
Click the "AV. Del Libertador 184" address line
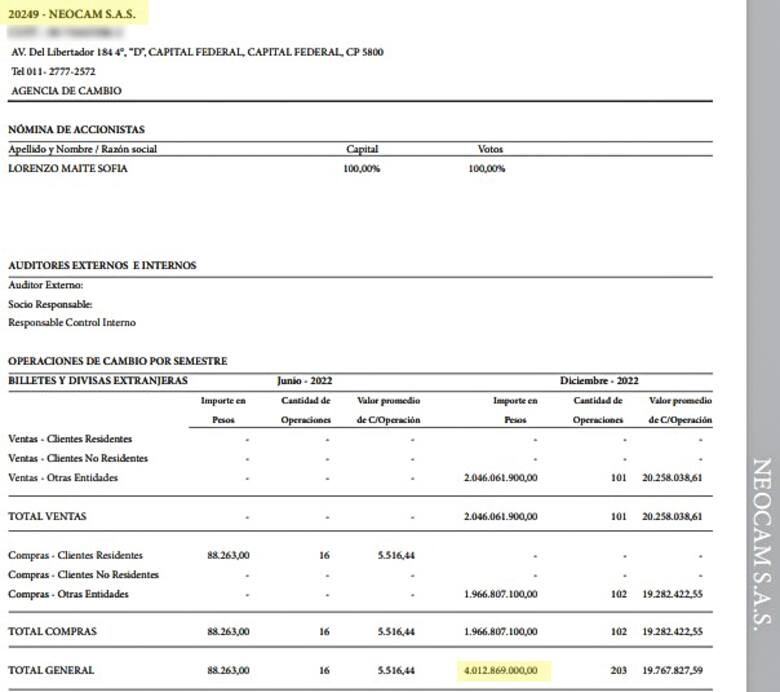(196, 52)
